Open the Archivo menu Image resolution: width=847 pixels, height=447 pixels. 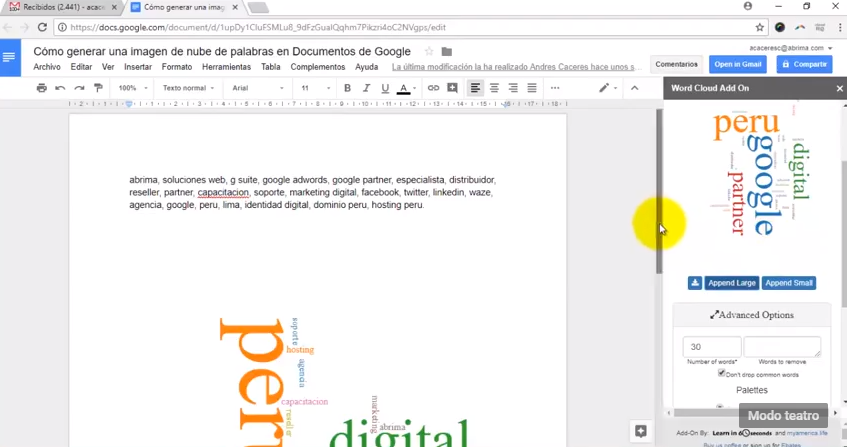[x=47, y=67]
